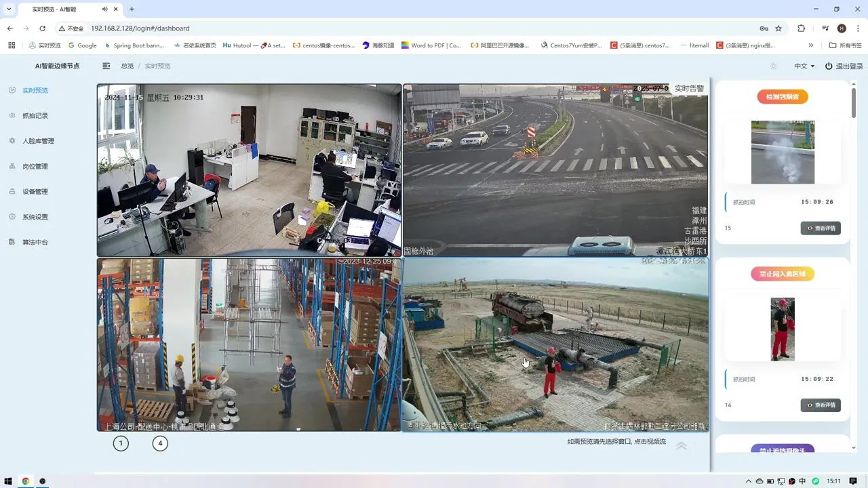Click the 禁止闯入此区域 alert tag
This screenshot has width=868, height=488.
[x=783, y=274]
